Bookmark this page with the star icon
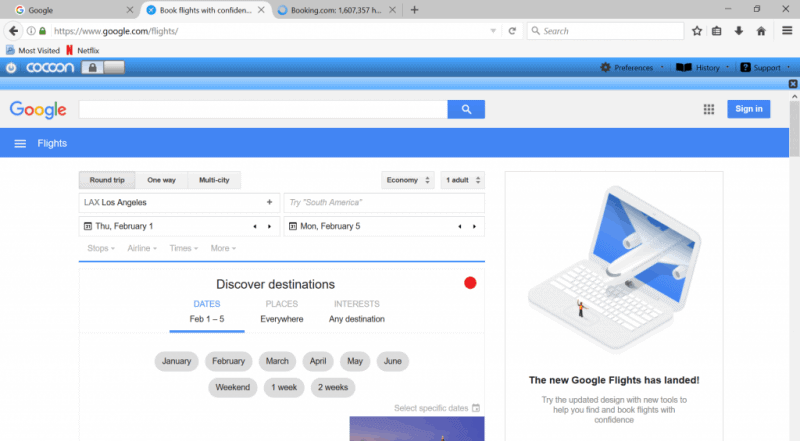The width and height of the screenshot is (800, 441). click(x=697, y=31)
